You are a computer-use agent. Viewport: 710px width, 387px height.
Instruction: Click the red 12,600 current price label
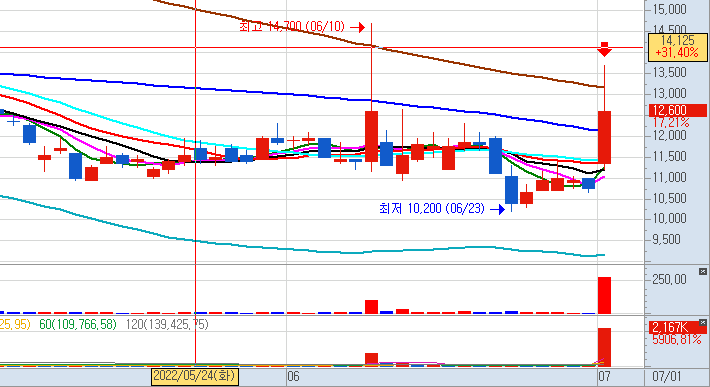point(677,110)
